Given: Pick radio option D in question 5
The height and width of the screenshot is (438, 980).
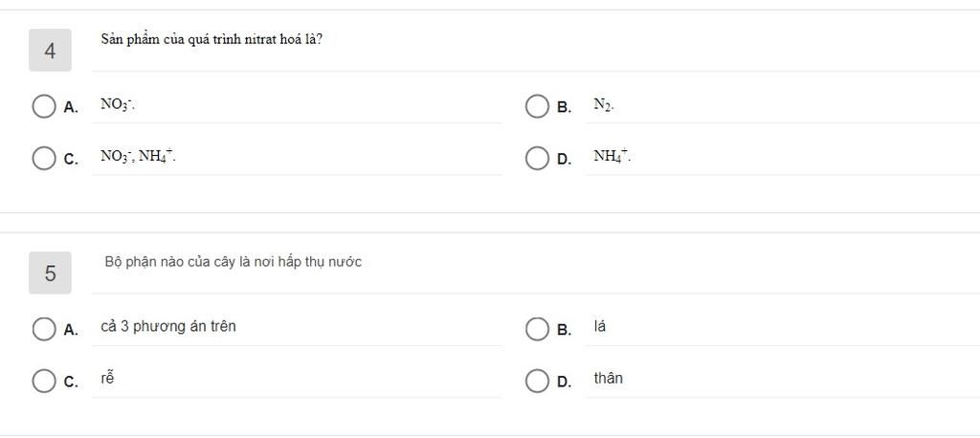Looking at the screenshot, I should (537, 381).
